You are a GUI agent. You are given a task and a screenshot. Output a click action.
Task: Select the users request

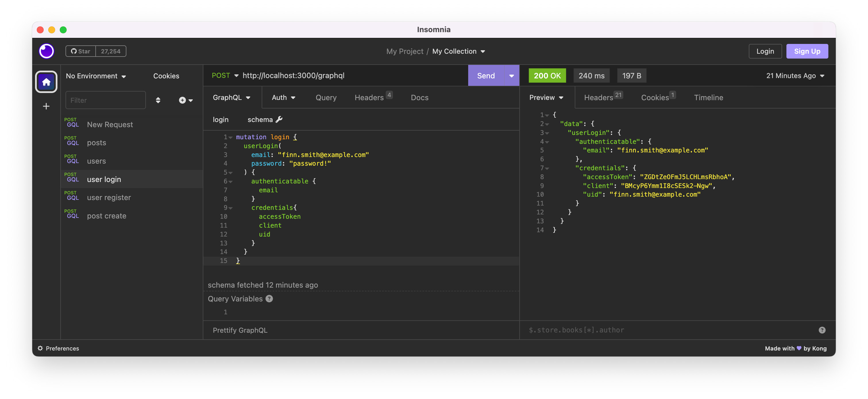point(132,161)
